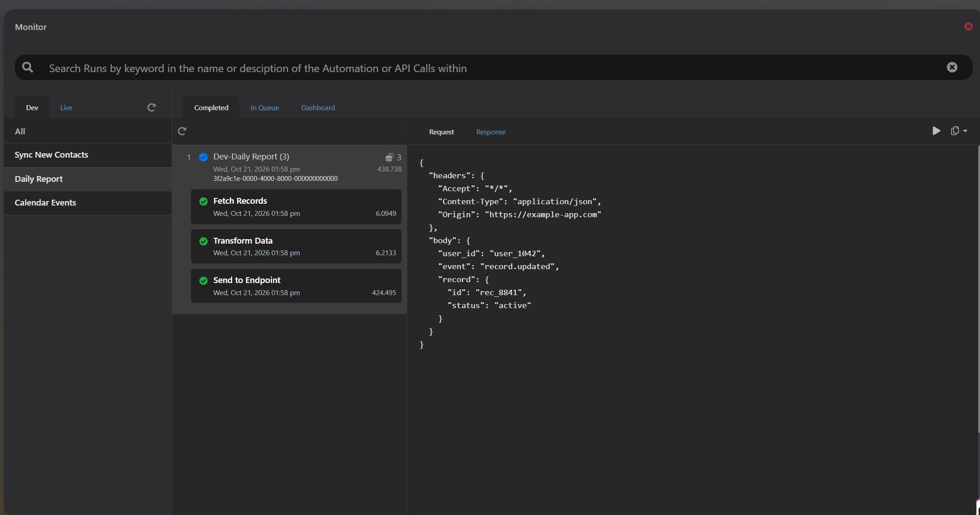
Task: Open the dropdown arrow next to copy icon
Action: click(965, 131)
